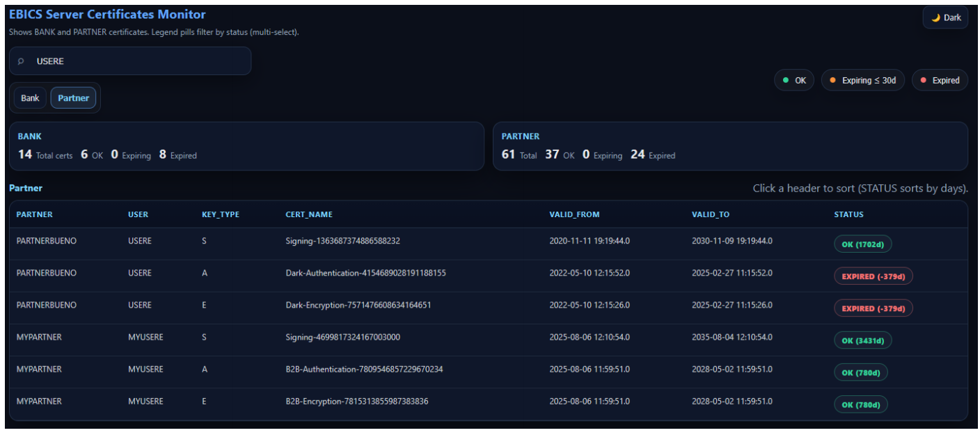
Task: Click valid-from date 2020-11-11 19:19:44.0
Action: coord(589,241)
